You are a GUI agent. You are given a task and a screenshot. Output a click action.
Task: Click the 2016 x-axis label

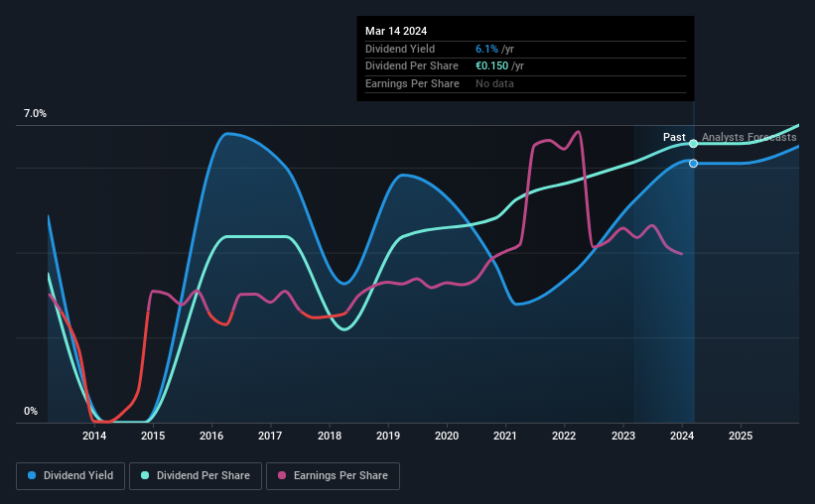[x=211, y=436]
